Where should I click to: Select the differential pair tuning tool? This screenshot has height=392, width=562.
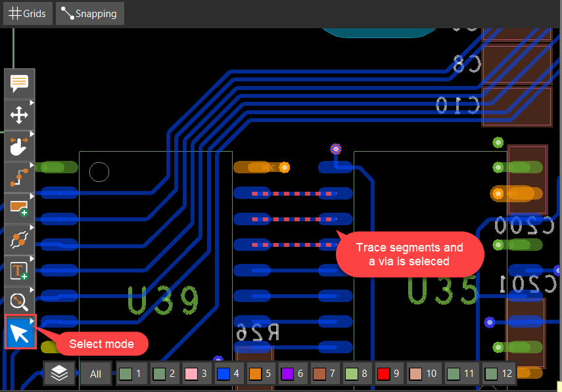19,240
